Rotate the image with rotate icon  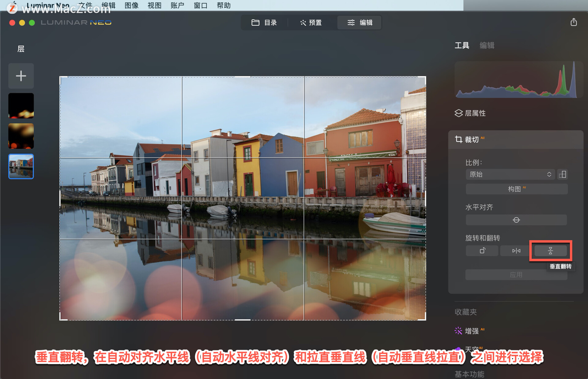tap(482, 251)
